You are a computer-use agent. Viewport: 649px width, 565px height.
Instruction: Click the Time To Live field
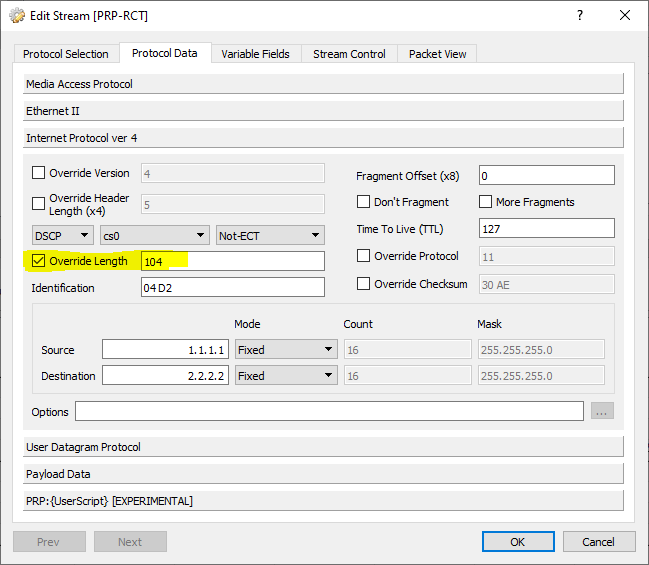pos(547,228)
